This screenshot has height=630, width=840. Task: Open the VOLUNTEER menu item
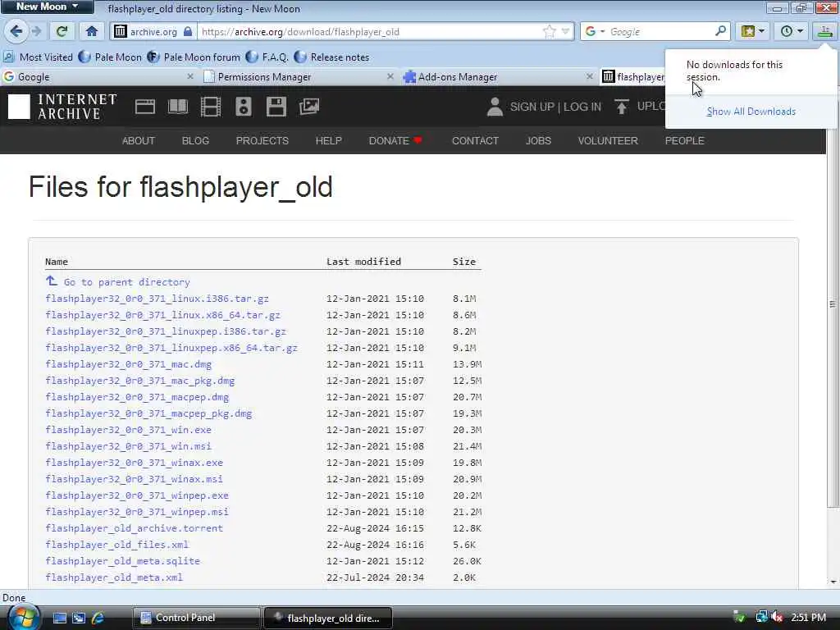(x=608, y=140)
